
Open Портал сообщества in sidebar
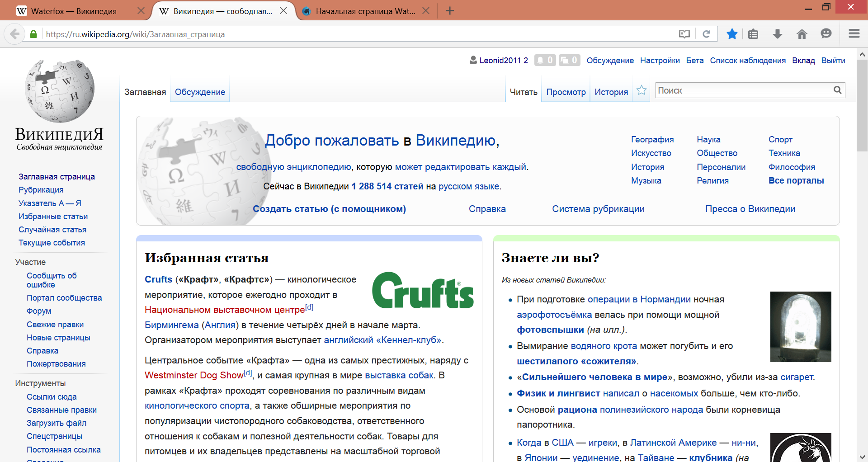pos(64,298)
